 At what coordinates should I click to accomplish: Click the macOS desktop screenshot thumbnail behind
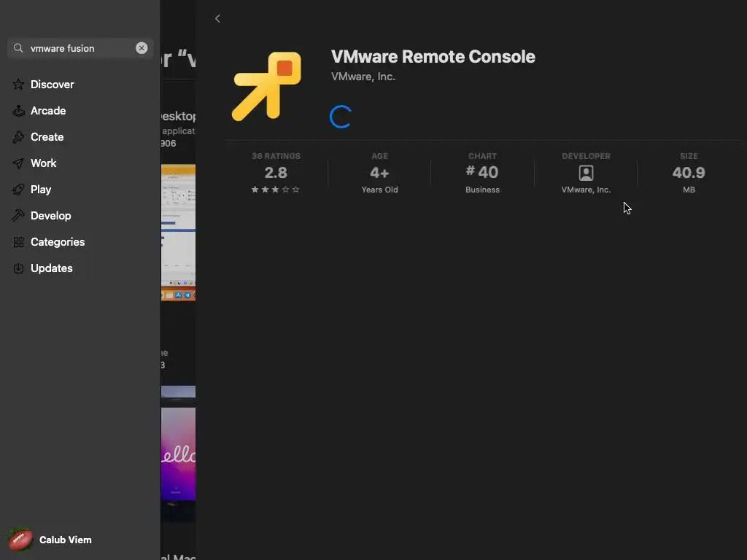coord(178,233)
